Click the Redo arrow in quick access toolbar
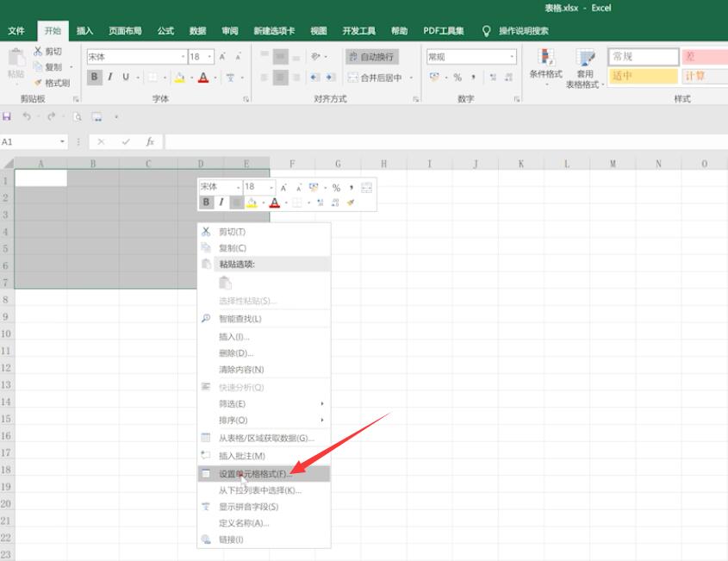728x561 pixels. point(51,116)
